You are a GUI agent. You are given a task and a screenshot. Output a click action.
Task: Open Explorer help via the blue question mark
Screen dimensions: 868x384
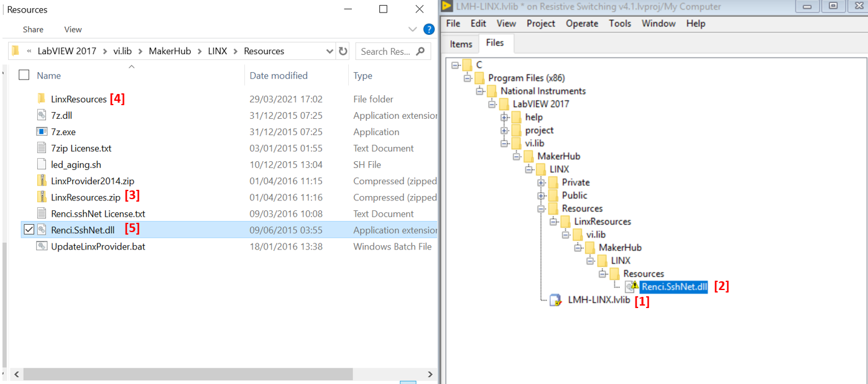(x=428, y=29)
